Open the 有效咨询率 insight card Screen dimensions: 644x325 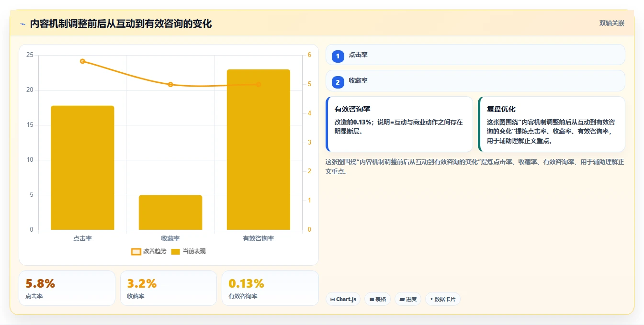point(399,124)
